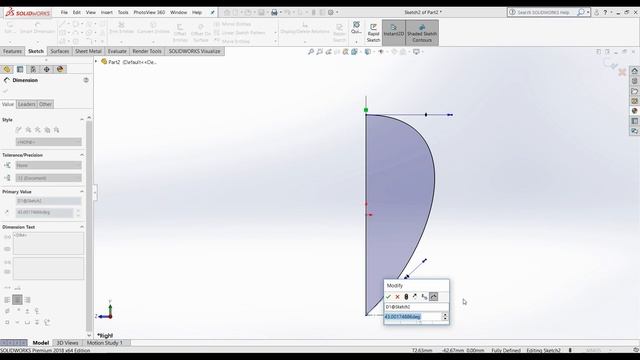640x360 pixels.
Task: Click the Reverse dimension sense icon in Modify
Action: click(415, 297)
